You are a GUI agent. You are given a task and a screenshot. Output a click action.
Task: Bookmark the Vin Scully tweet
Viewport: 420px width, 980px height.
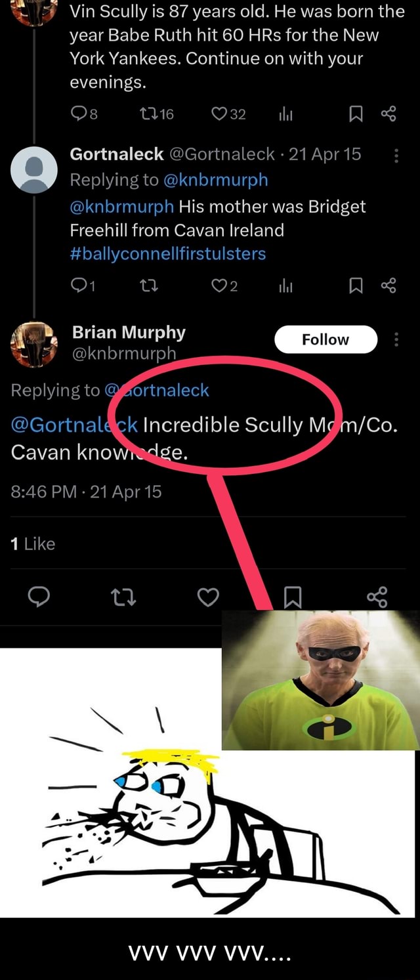(358, 115)
